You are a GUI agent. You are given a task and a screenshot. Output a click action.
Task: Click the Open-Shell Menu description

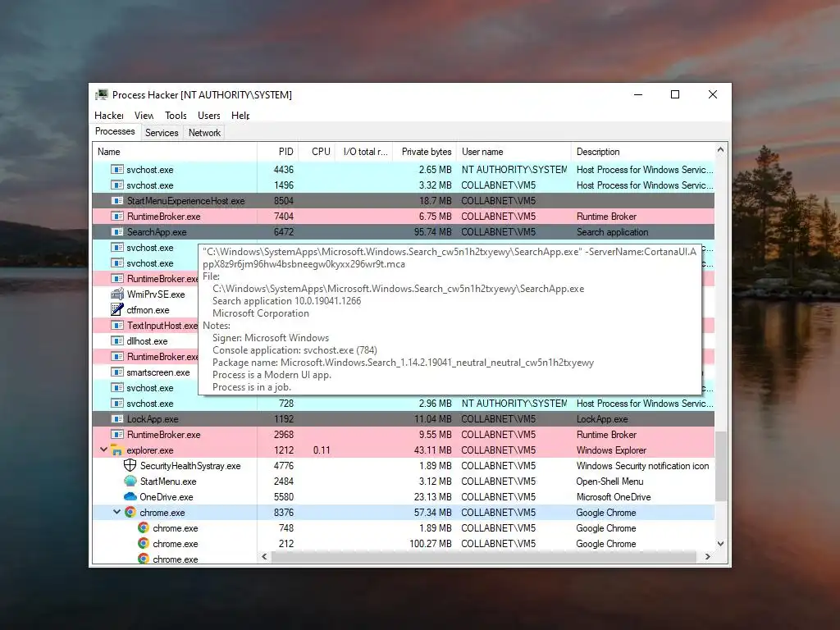[x=609, y=481]
